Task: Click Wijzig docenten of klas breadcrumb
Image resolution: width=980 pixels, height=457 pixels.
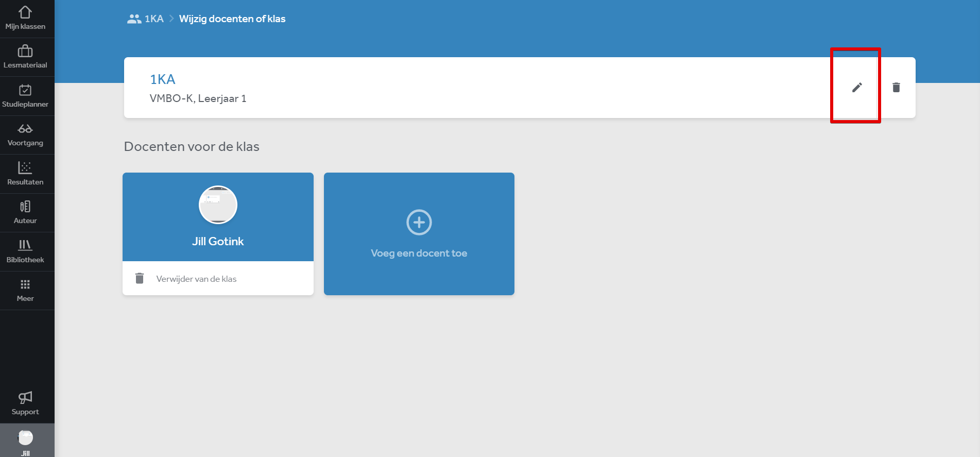Action: (232, 19)
